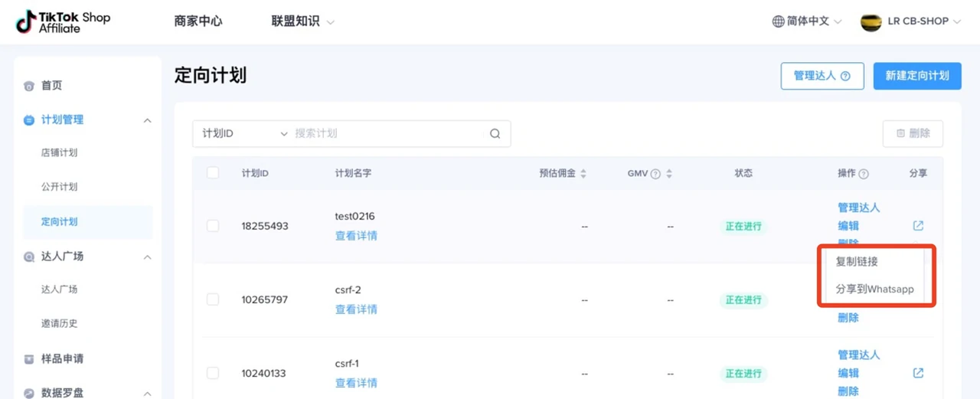This screenshot has width=980, height=399.
Task: Select checkbox for plan 10265797
Action: coord(213,299)
